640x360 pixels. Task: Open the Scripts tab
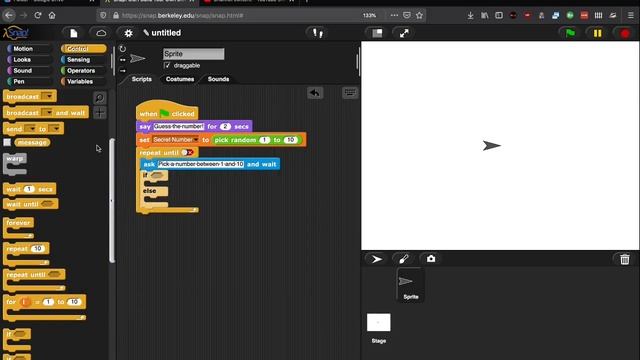[x=142, y=79]
